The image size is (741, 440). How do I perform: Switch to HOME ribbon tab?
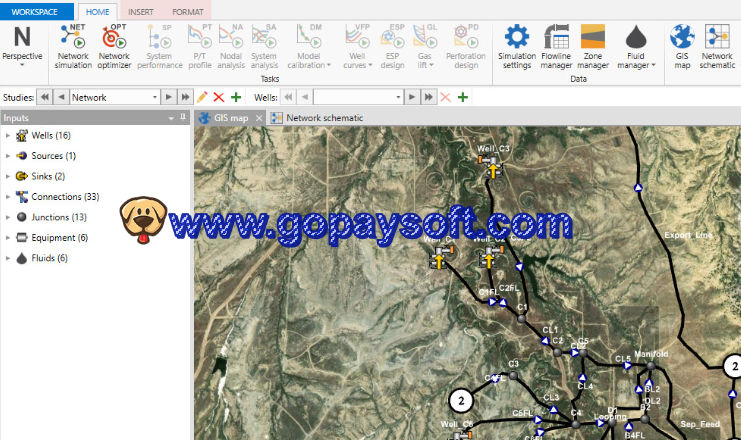tap(97, 12)
